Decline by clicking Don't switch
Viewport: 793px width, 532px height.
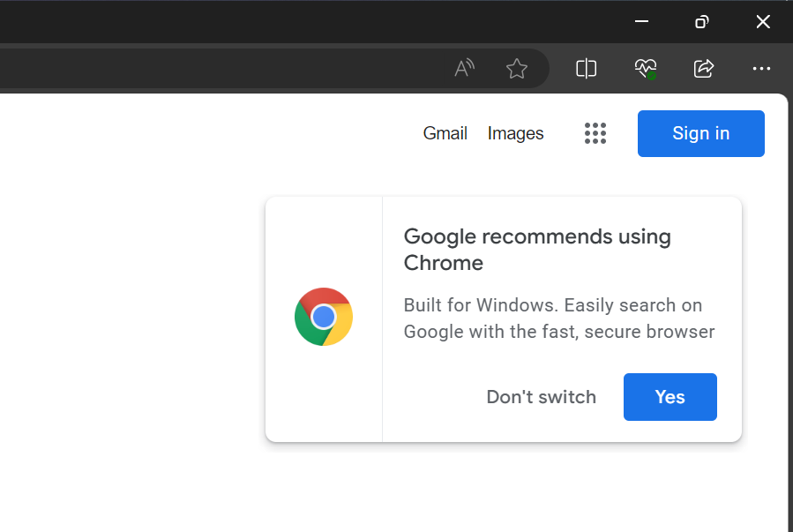541,397
